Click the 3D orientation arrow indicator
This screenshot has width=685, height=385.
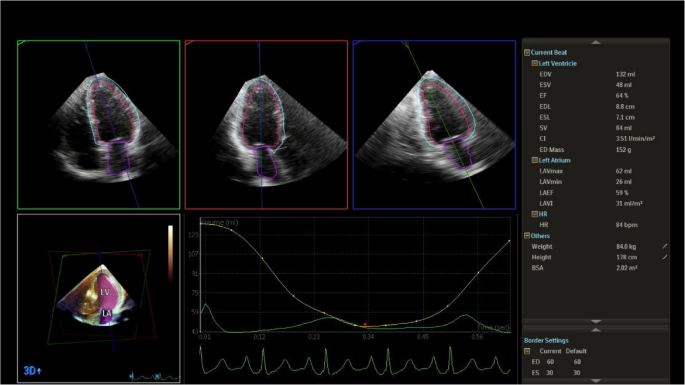[x=39, y=371]
